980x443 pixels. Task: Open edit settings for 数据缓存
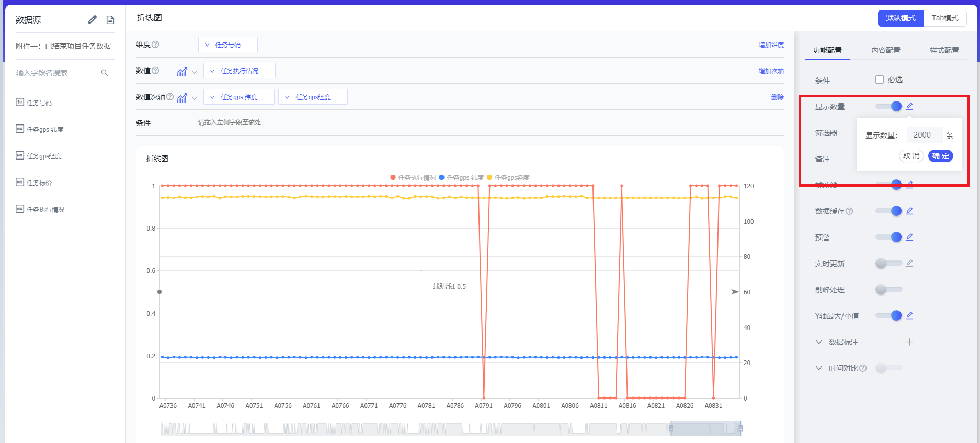[909, 211]
